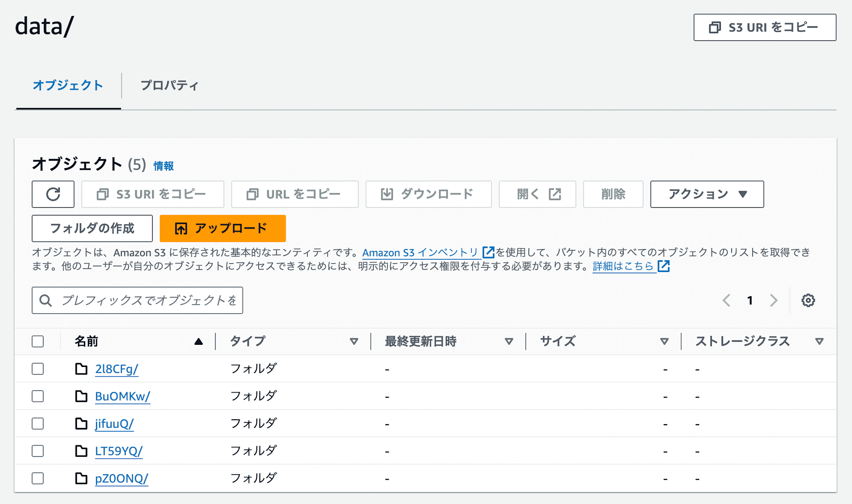
Task: Click the ダウンロード button
Action: (429, 194)
